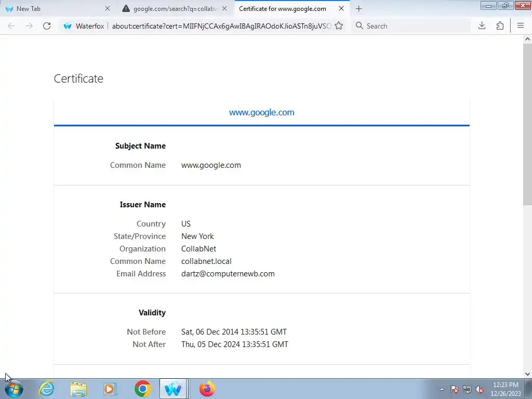Click the Validity section heading

pyautogui.click(x=152, y=312)
